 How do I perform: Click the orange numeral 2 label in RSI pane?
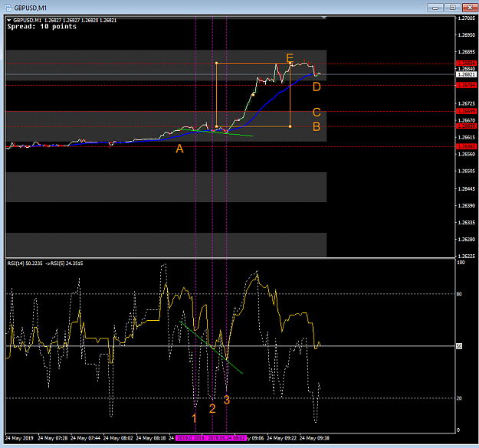tap(212, 409)
